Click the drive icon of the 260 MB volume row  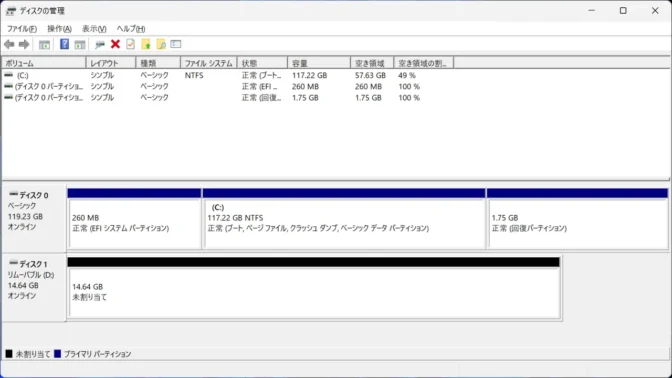point(9,86)
